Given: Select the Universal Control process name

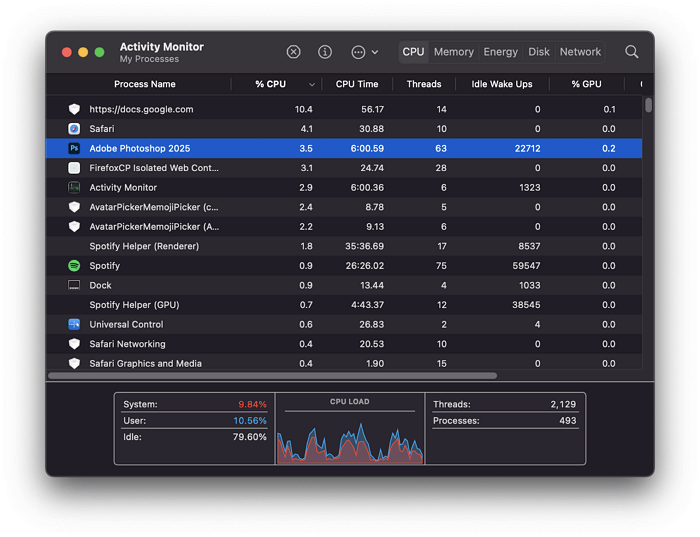Looking at the screenshot, I should [126, 324].
